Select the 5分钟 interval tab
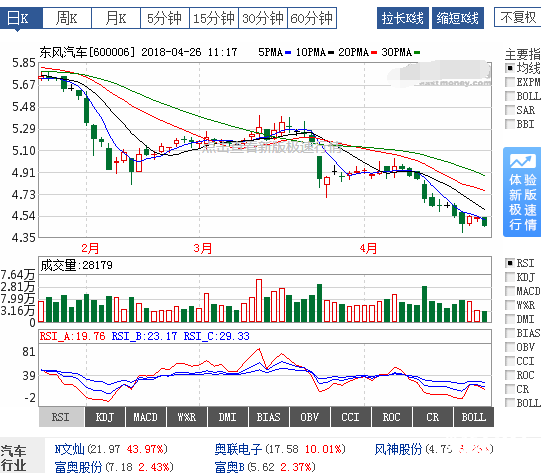Viewport: 541px width, 473px height. (165, 18)
